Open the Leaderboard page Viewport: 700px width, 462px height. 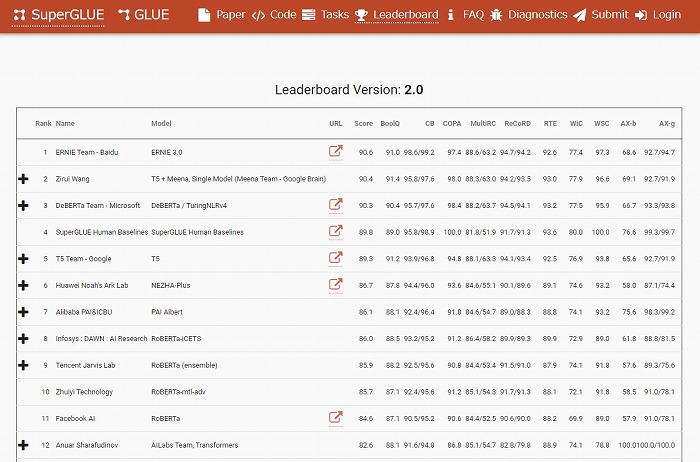tap(397, 15)
